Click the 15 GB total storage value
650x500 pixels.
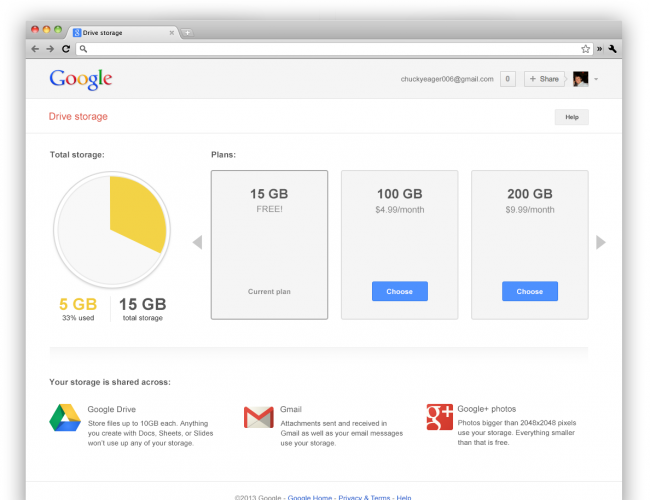tap(143, 304)
